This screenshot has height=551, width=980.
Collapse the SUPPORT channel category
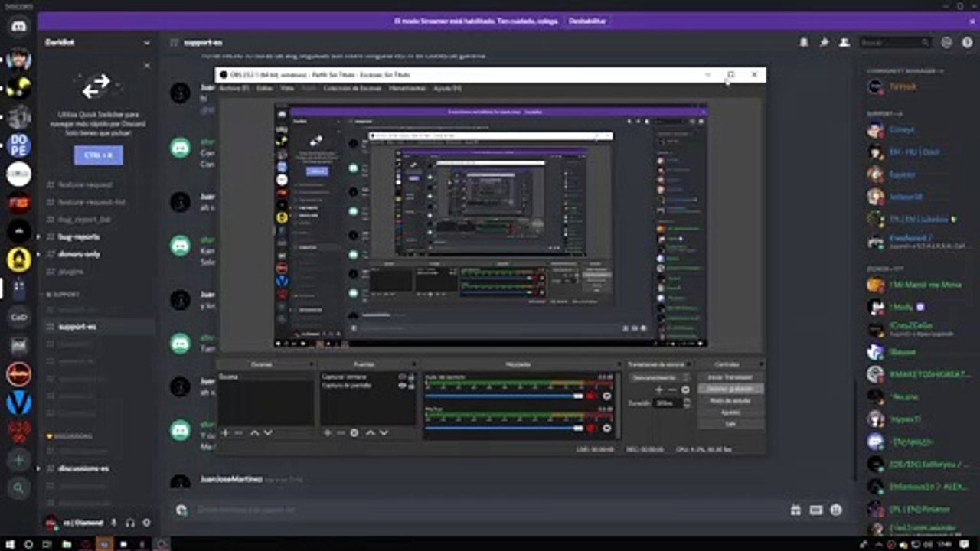(63, 294)
